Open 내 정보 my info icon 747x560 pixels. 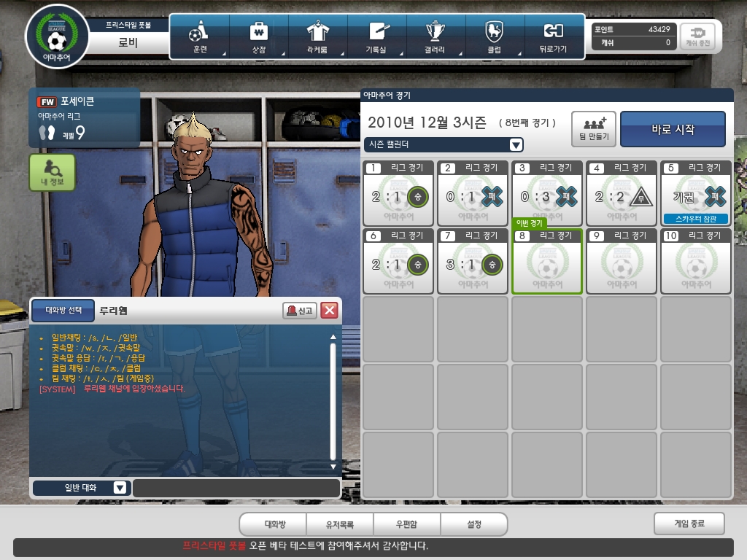(52, 173)
